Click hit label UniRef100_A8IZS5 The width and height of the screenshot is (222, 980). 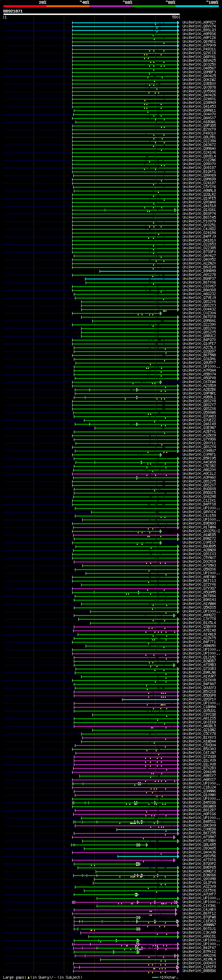click(x=199, y=718)
